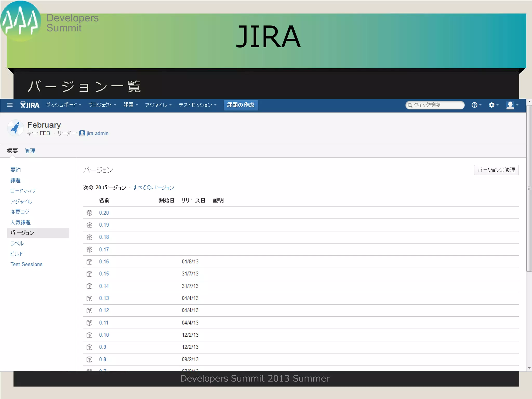Click the scrollbar up arrow
The image size is (532, 399).
(529, 102)
